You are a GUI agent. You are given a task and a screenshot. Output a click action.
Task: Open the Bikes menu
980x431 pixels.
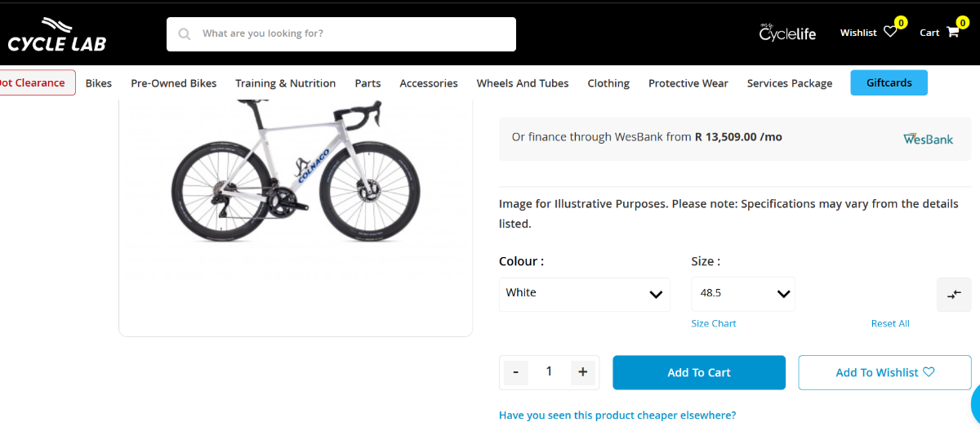[x=99, y=83]
